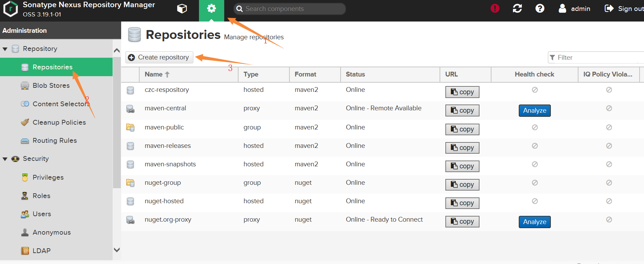Open Users in the sidebar
The height and width of the screenshot is (264, 644).
(x=56, y=214)
